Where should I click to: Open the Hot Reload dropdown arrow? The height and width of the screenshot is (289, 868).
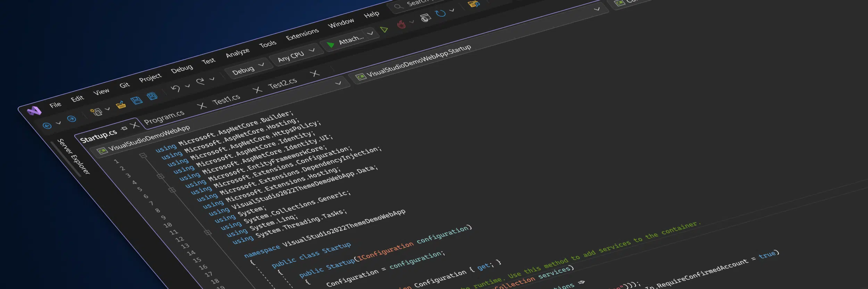[x=412, y=22]
